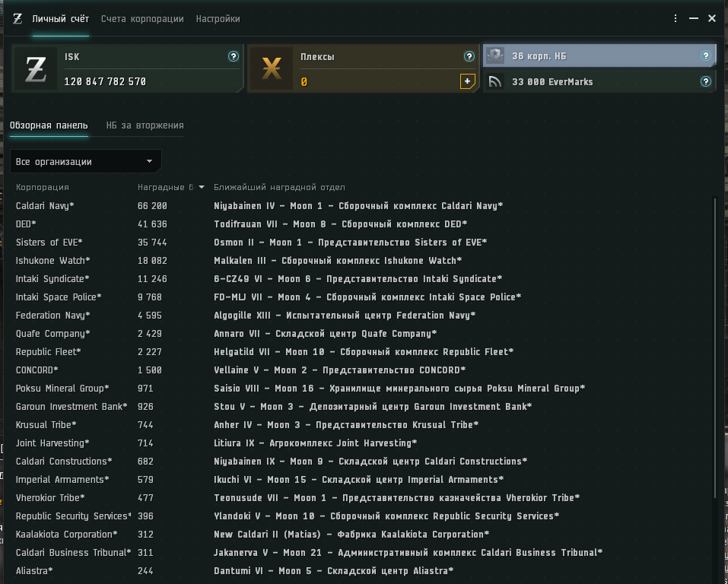
Task: Close the wallet window
Action: tap(712, 18)
